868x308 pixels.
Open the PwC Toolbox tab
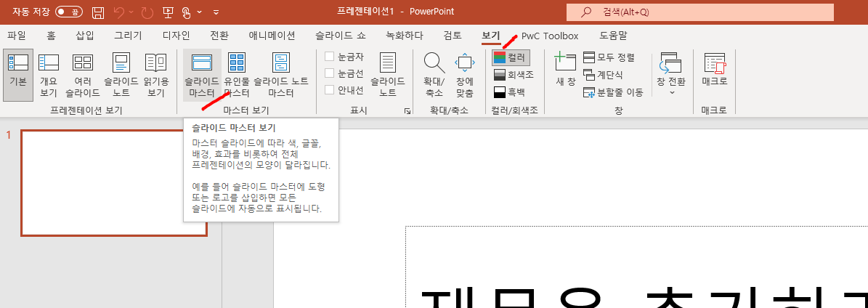point(550,36)
